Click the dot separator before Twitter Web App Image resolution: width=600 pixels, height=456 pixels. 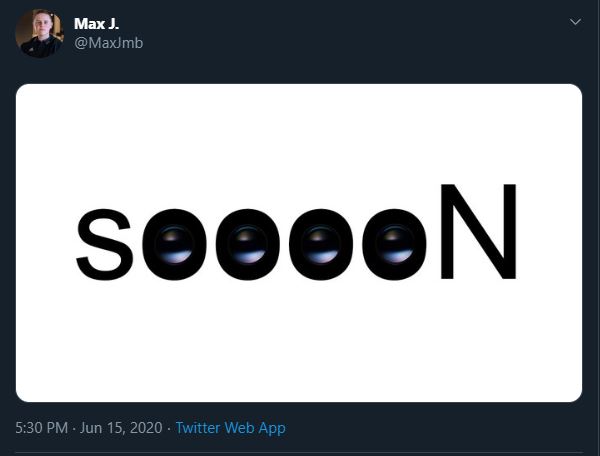[x=167, y=428]
